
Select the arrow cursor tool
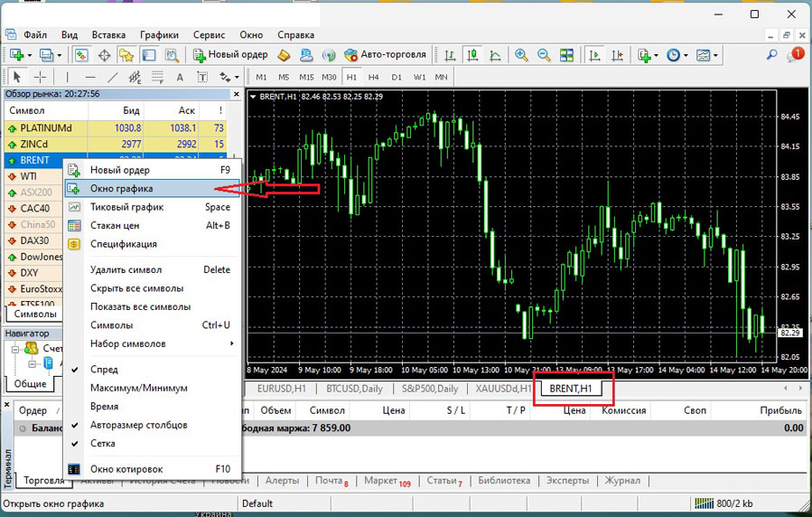pyautogui.click(x=17, y=77)
